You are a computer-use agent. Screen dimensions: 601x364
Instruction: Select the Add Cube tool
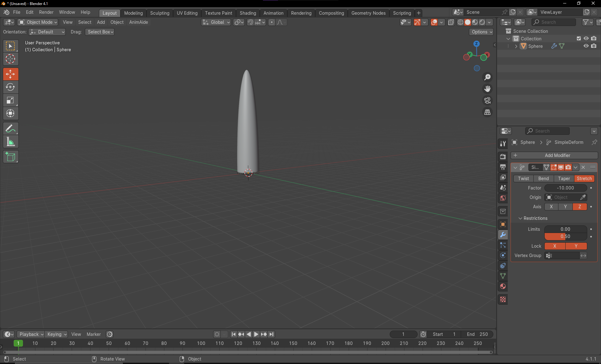point(11,157)
